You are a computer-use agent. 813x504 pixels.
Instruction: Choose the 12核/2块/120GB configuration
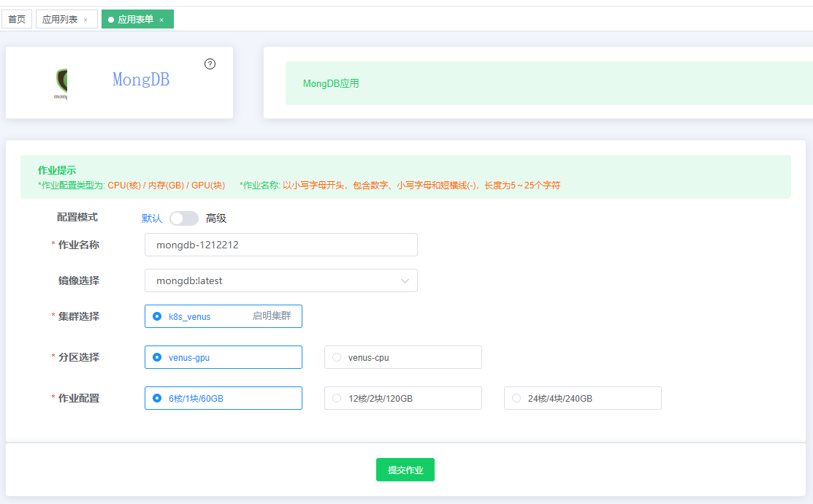click(x=403, y=398)
